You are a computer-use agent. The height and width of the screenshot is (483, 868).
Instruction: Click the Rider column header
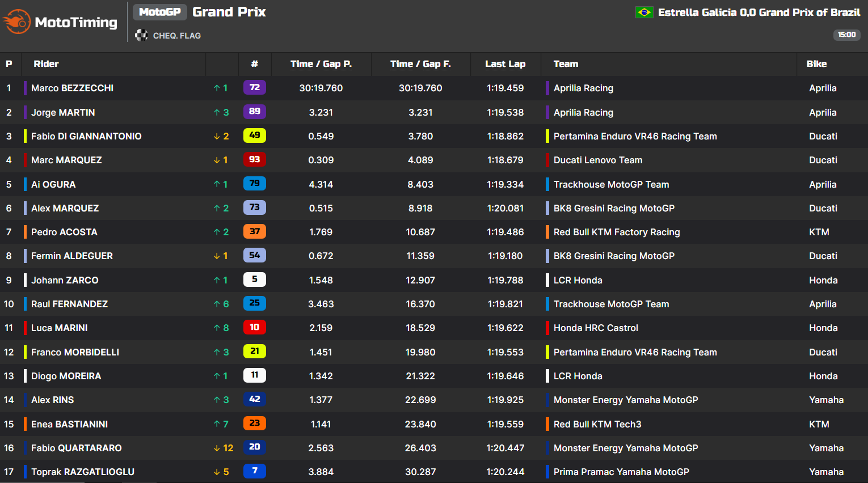click(x=46, y=64)
